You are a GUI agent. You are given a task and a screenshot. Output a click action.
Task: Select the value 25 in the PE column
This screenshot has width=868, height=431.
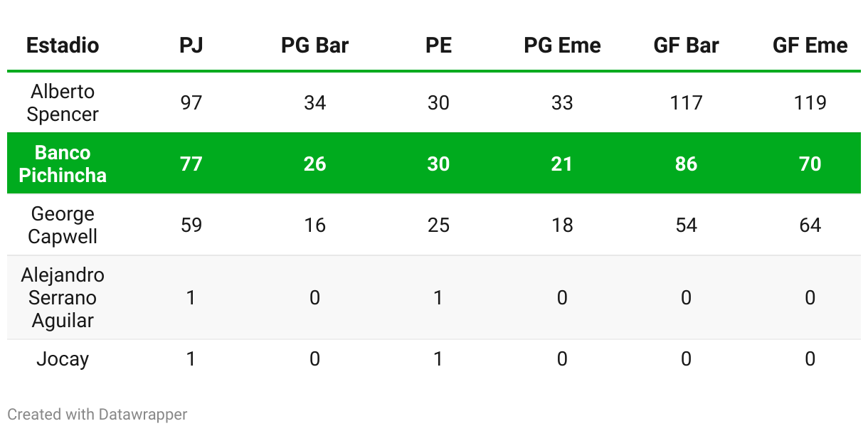click(x=438, y=225)
